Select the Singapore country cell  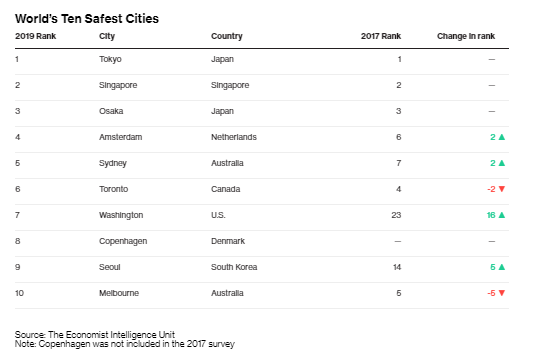pyautogui.click(x=230, y=85)
